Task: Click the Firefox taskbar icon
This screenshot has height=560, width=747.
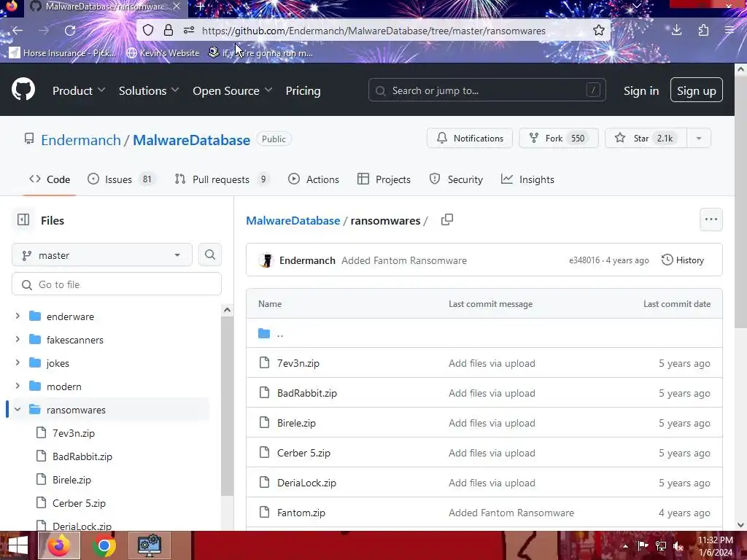Action: (x=59, y=545)
